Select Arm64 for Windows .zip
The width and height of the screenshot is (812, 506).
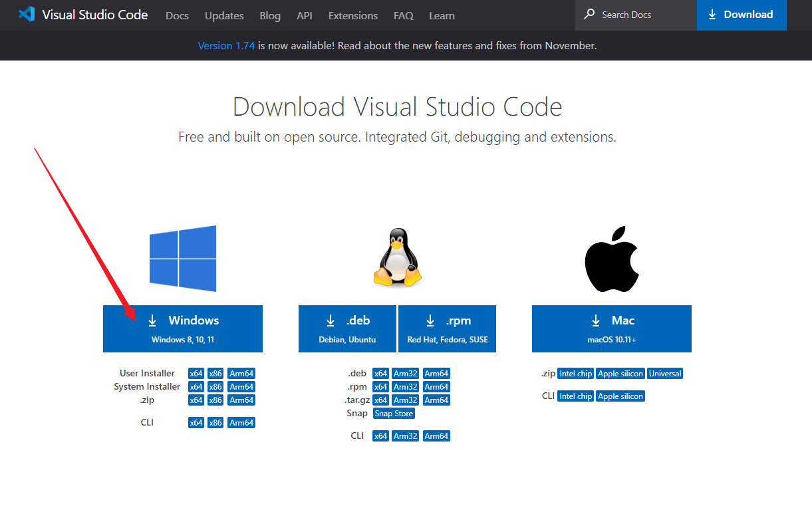click(x=241, y=400)
